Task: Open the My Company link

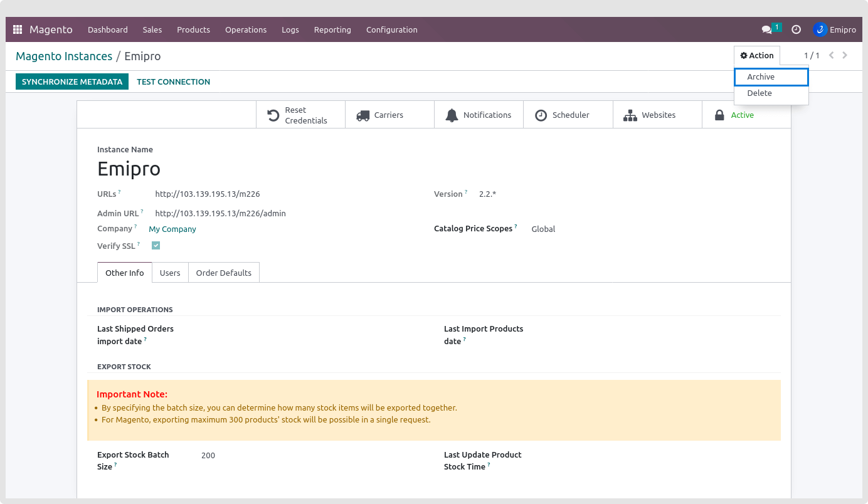Action: pos(172,229)
